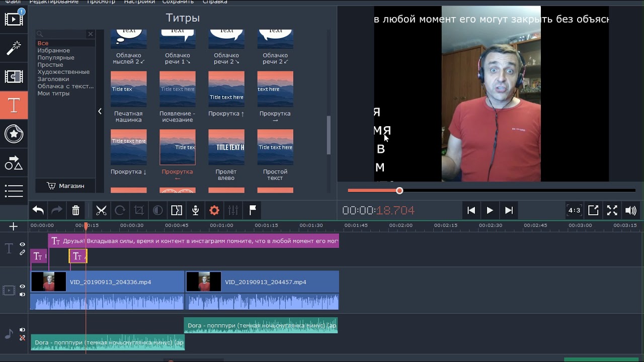The image size is (644, 362).
Task: Delete selected clip with trash icon
Action: pos(75,210)
